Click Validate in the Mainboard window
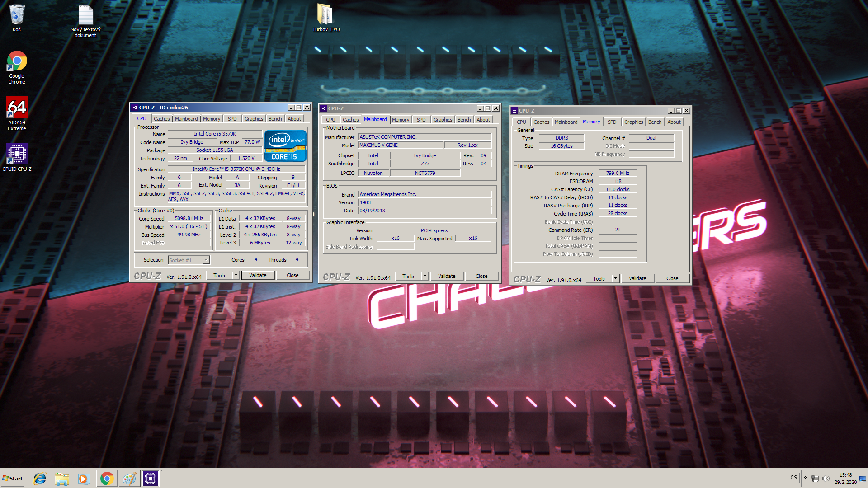This screenshot has height=488, width=868. [447, 276]
